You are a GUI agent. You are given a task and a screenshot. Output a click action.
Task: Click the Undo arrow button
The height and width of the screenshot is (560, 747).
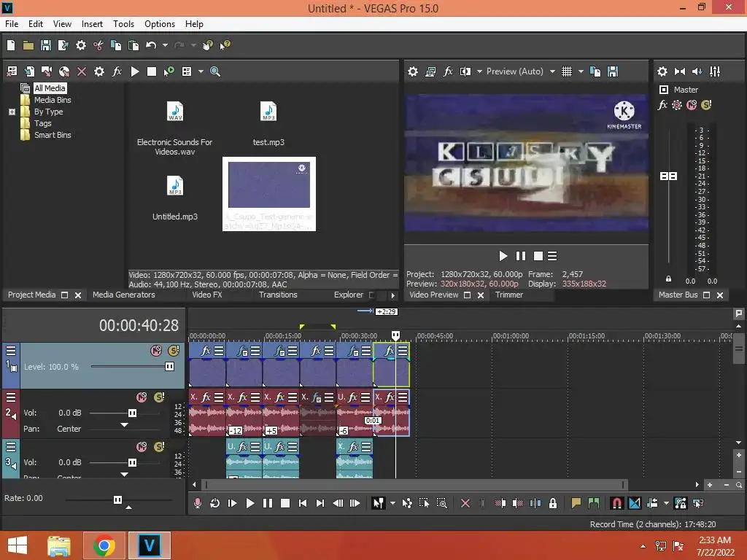[x=151, y=45]
